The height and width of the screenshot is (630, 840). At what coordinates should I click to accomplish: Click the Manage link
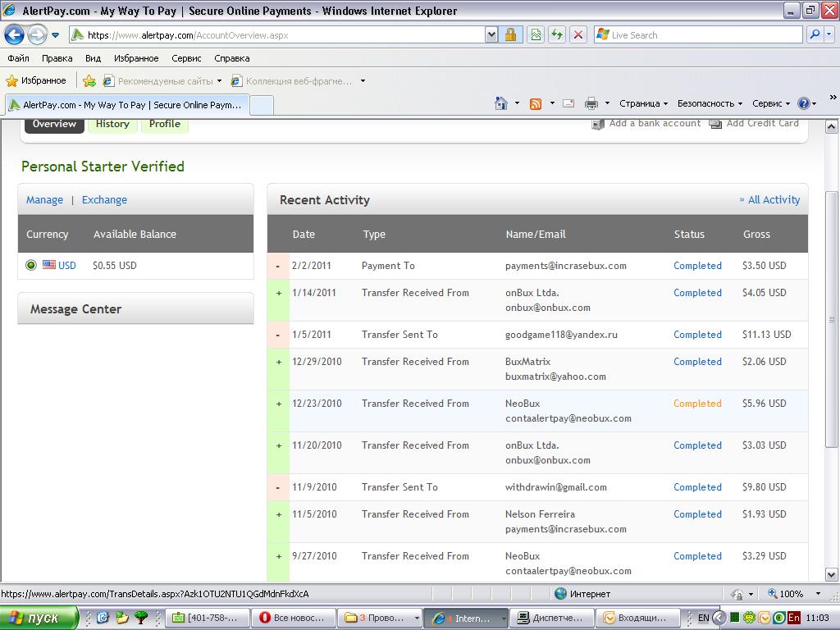(44, 200)
